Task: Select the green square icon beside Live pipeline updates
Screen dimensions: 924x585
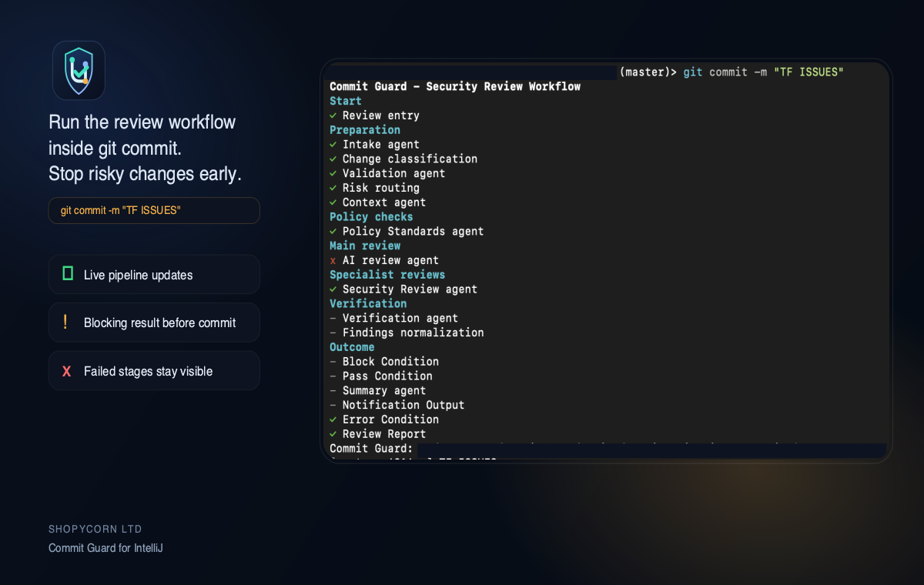Action: coord(68,273)
